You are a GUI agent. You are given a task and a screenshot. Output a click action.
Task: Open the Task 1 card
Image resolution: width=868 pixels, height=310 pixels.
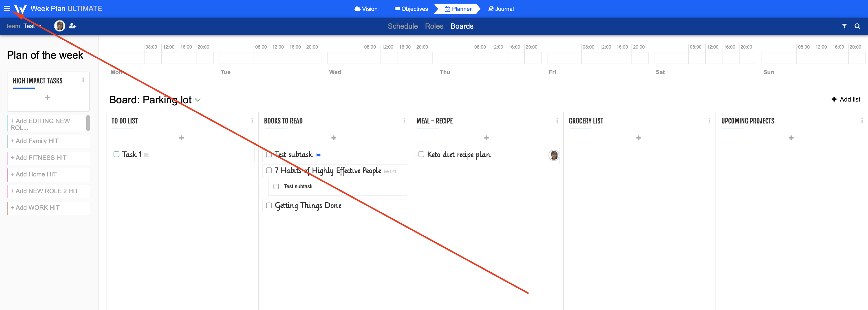tap(182, 155)
